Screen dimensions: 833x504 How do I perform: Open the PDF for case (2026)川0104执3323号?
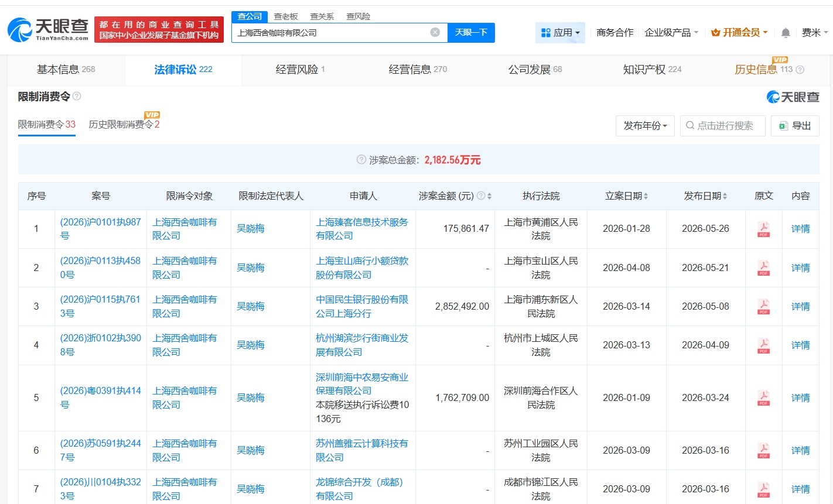[x=763, y=489]
